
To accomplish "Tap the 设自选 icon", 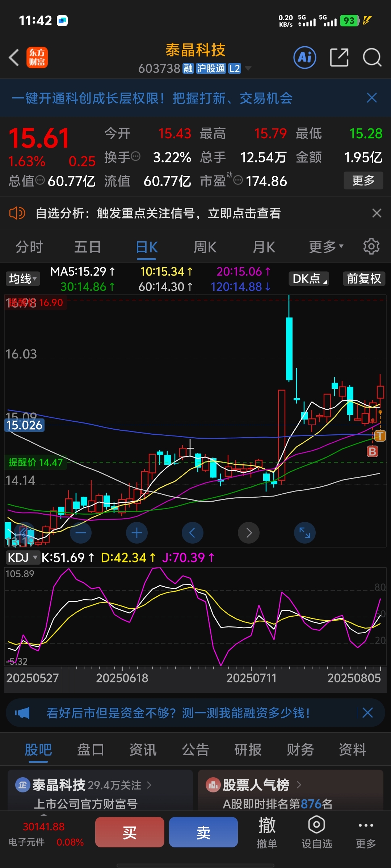I will pyautogui.click(x=317, y=832).
